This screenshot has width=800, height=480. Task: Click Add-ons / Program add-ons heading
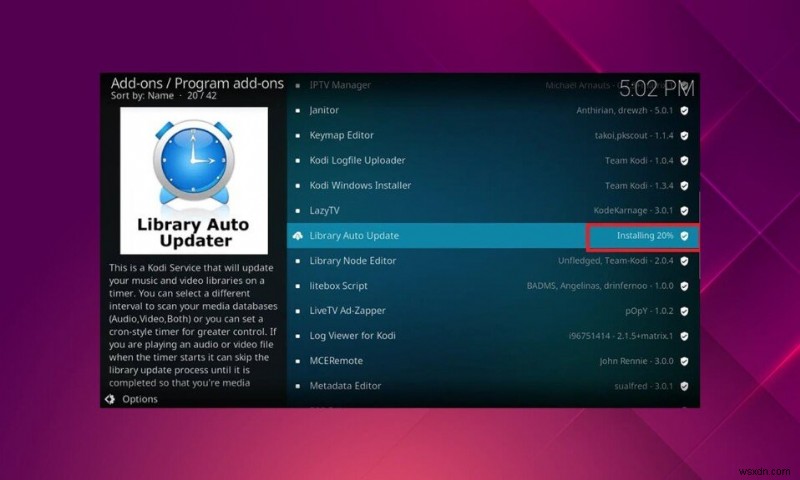coord(197,83)
